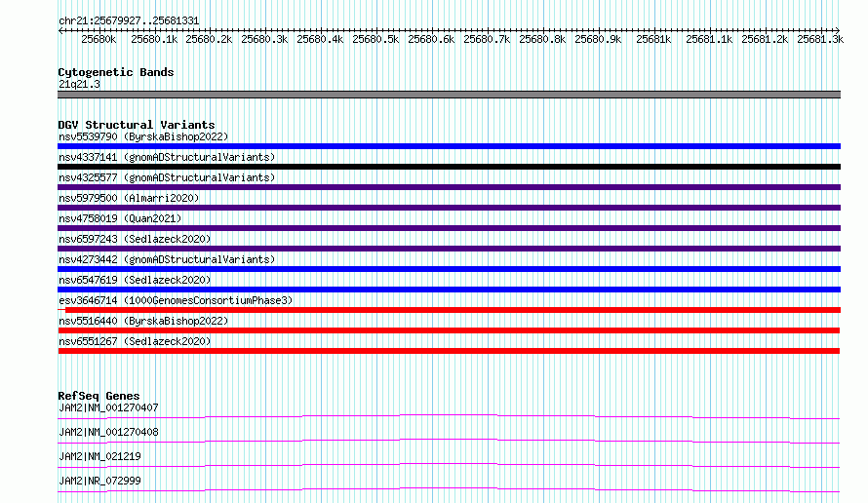Click the purple bar for nsv6597243
Image resolution: width=868 pixels, height=503 pixels.
(449, 249)
